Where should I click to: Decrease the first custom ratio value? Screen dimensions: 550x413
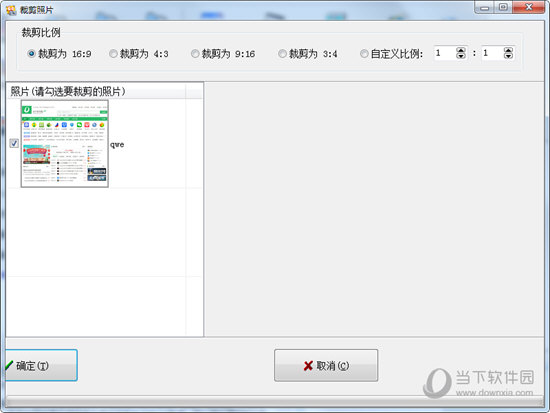461,56
